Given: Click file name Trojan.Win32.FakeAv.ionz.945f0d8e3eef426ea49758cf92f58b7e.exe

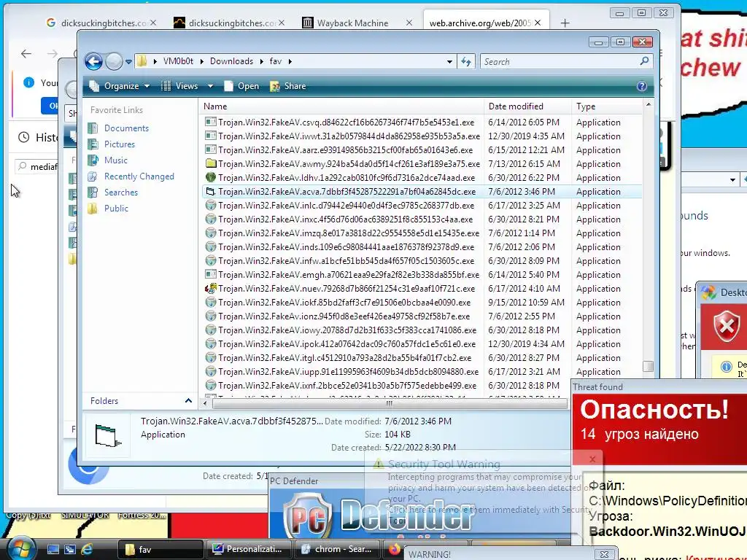Looking at the screenshot, I should coord(344,316).
